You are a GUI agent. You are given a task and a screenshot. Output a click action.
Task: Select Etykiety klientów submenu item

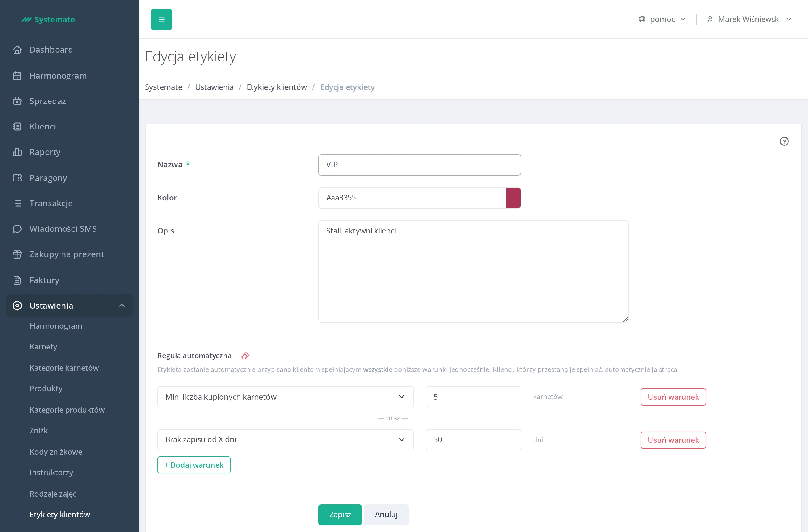coord(60,515)
